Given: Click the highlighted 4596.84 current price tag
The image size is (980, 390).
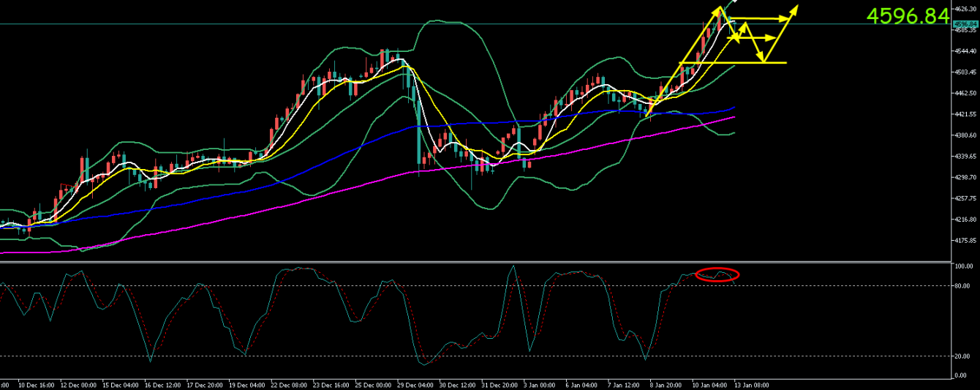Looking at the screenshot, I should point(965,24).
